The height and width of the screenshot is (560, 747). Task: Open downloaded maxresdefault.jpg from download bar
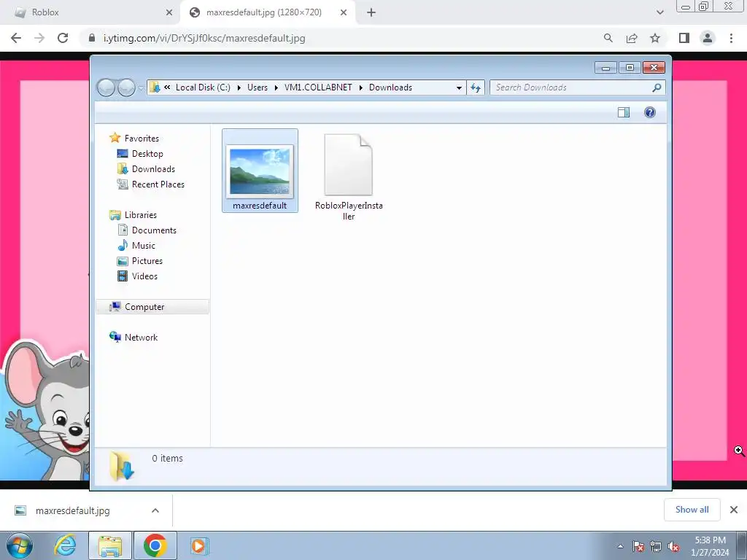(72, 510)
